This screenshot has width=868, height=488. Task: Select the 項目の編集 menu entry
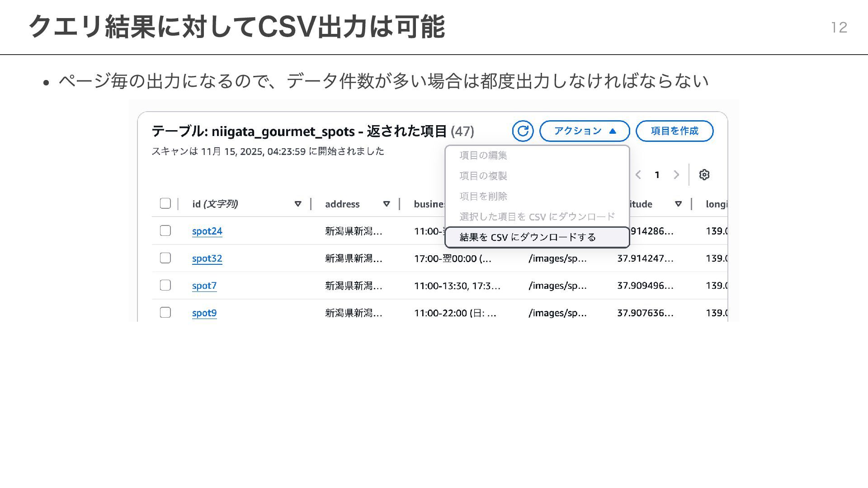tap(483, 155)
